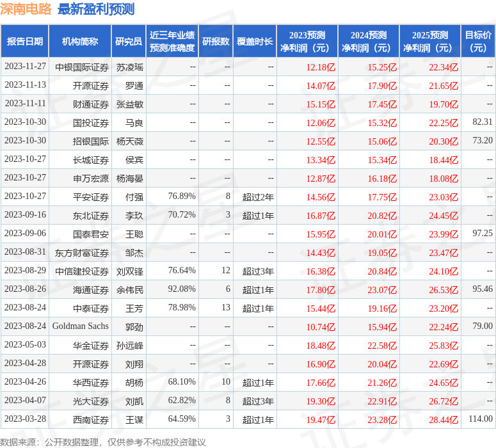
Task: Click researcher 苏凌瑶
Action: [130, 67]
